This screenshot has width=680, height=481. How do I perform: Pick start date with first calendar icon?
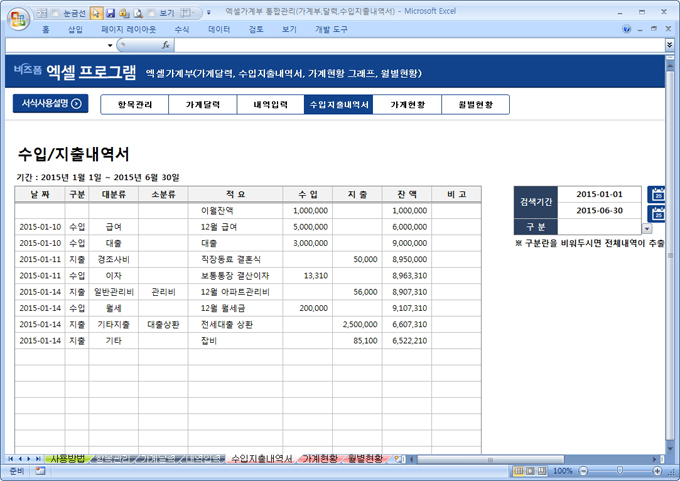pyautogui.click(x=657, y=194)
